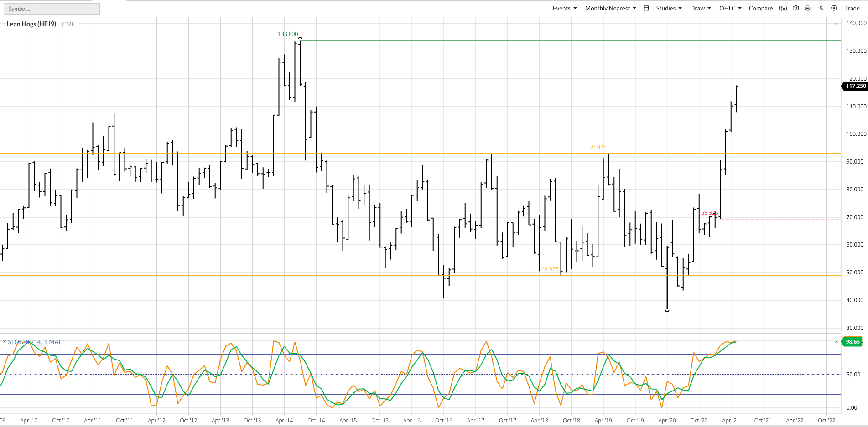Click the 117.250 current price label

[x=855, y=86]
